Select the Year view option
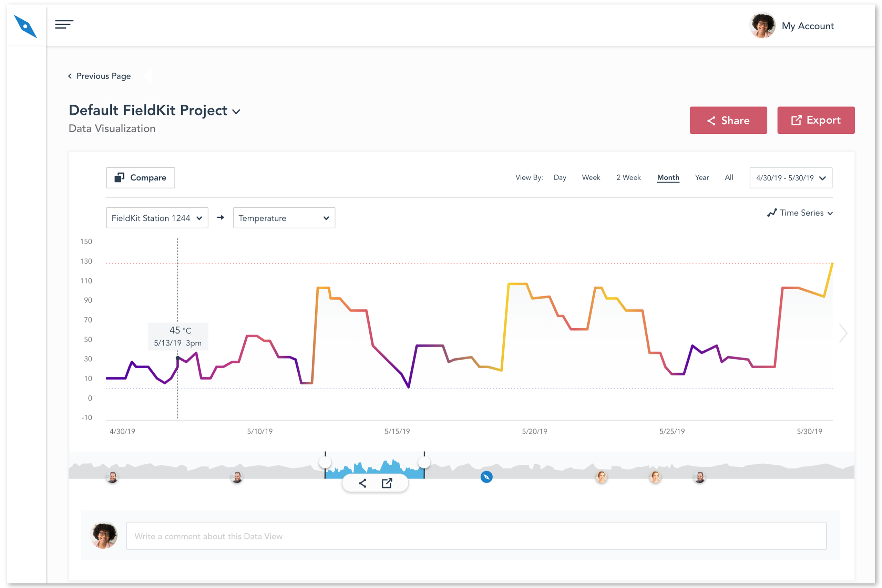The width and height of the screenshot is (882, 588). tap(701, 177)
